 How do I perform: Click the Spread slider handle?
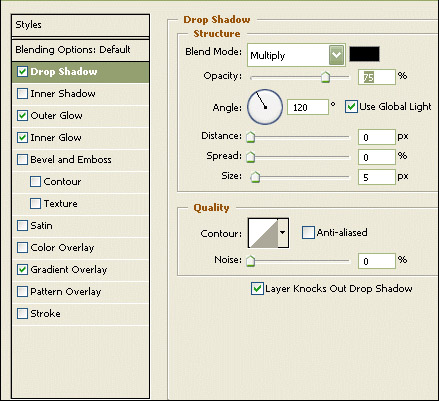point(250,157)
